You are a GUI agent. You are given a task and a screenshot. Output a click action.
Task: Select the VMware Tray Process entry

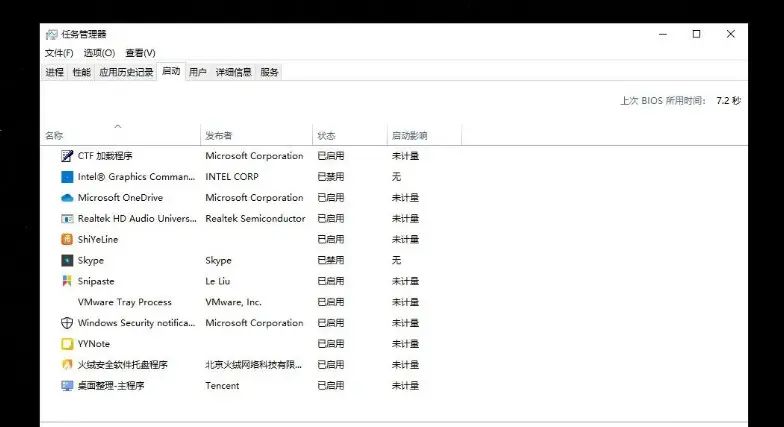click(124, 302)
